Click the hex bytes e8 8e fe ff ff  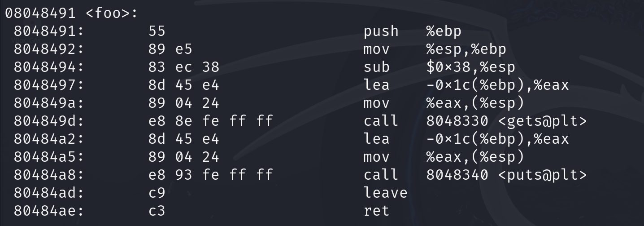click(210, 121)
